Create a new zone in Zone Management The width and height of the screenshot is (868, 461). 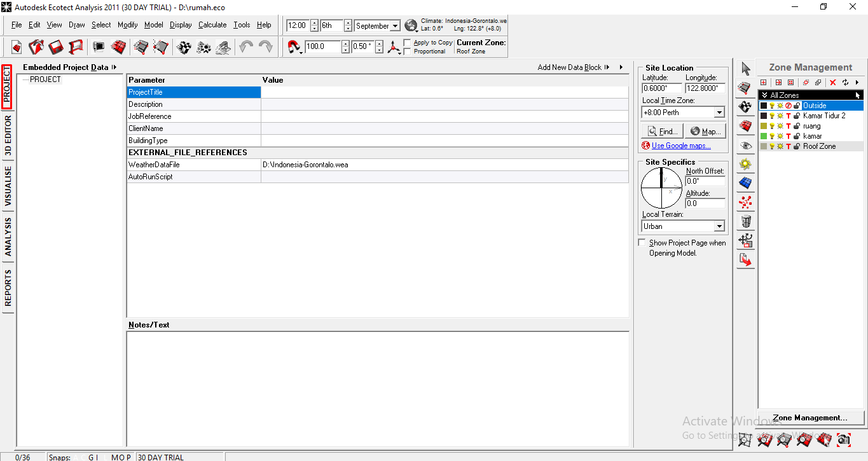click(x=763, y=82)
